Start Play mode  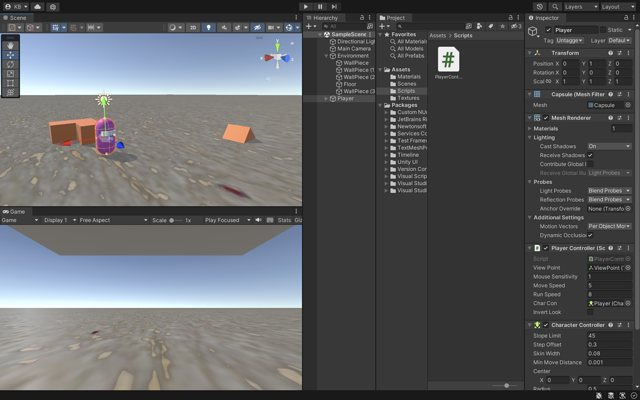tap(306, 7)
